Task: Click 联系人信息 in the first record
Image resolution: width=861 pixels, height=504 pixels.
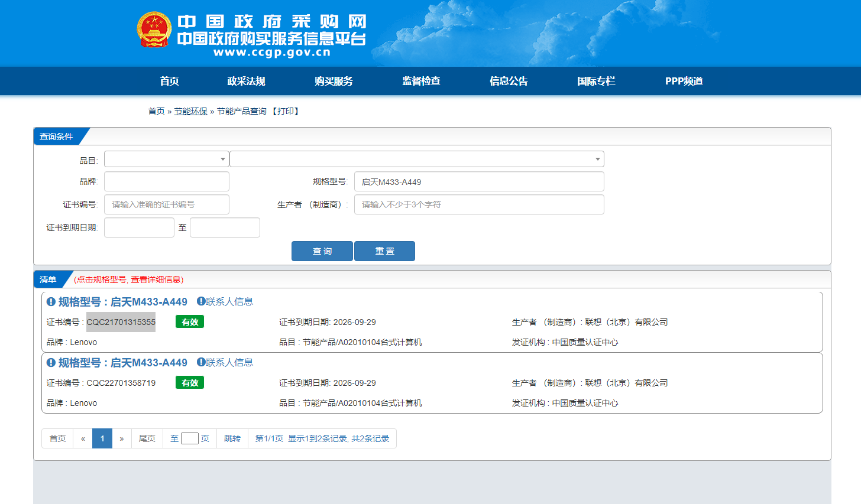Action: point(229,301)
